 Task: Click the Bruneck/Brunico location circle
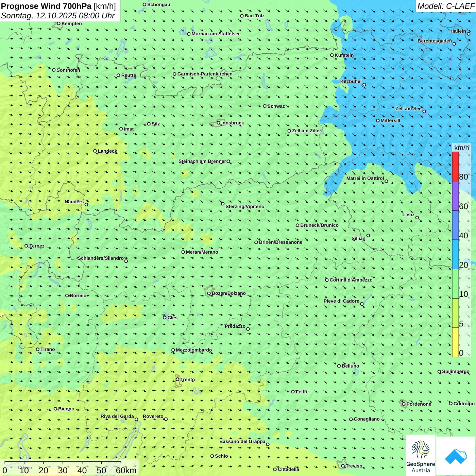click(x=297, y=225)
